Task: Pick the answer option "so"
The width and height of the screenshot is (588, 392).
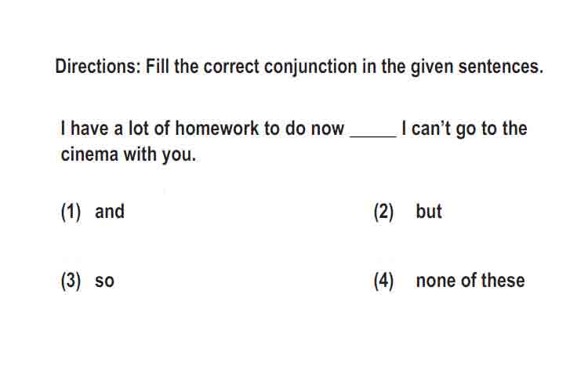Action: [x=104, y=281]
